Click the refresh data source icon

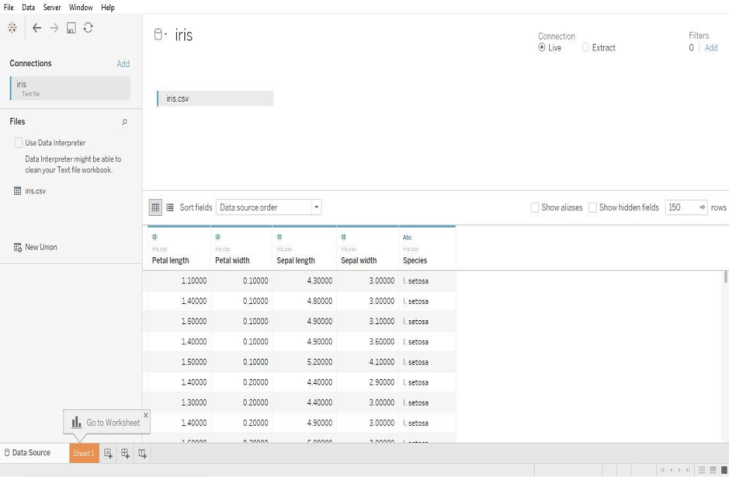pyautogui.click(x=88, y=28)
